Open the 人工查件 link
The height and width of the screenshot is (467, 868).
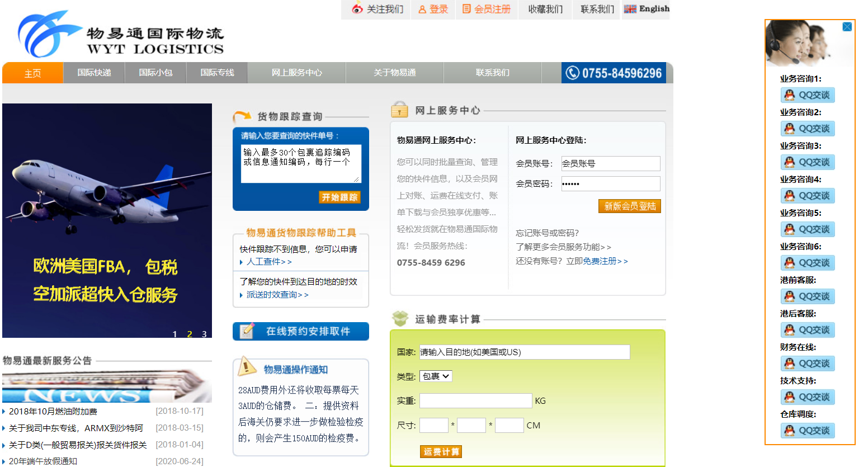click(268, 262)
